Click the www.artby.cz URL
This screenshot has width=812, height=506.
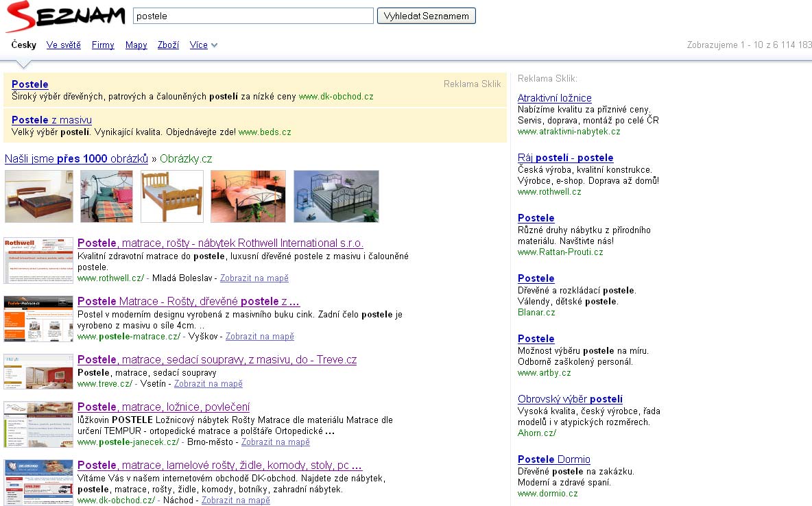point(545,373)
